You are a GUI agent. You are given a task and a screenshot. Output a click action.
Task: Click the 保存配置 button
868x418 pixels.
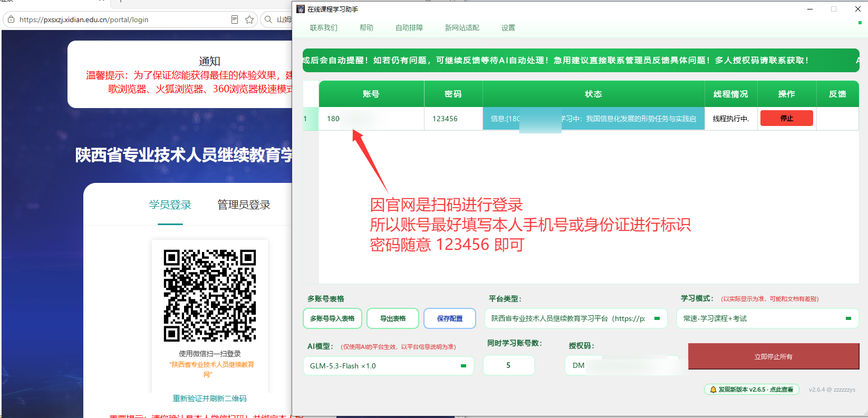point(450,318)
